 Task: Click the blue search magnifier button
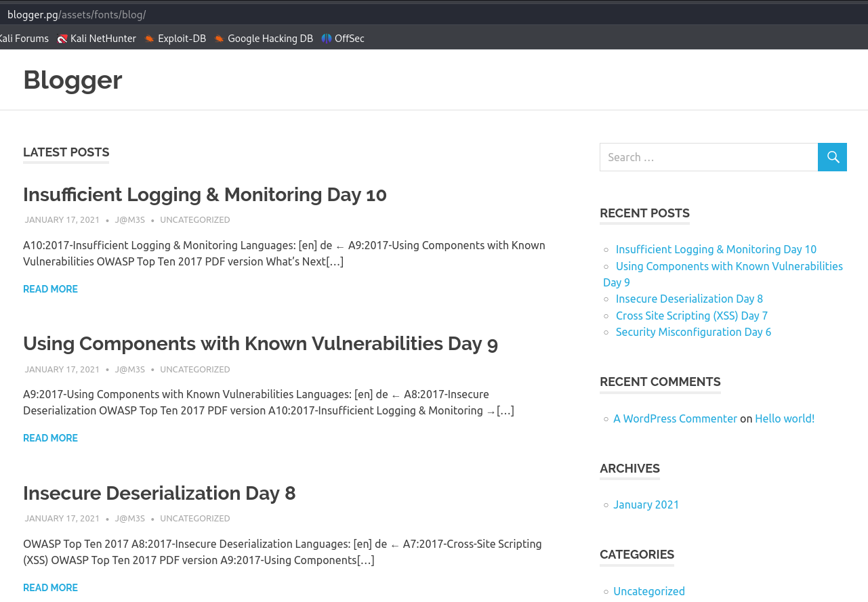pyautogui.click(x=832, y=157)
